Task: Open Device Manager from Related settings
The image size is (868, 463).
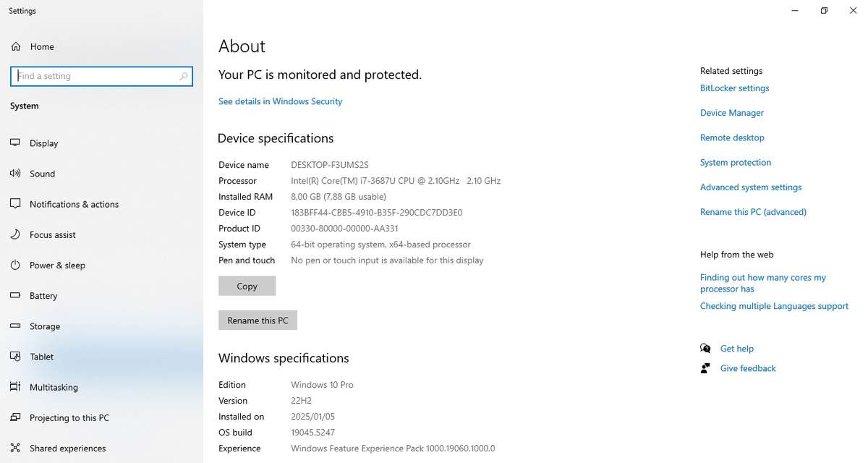Action: pyautogui.click(x=731, y=113)
